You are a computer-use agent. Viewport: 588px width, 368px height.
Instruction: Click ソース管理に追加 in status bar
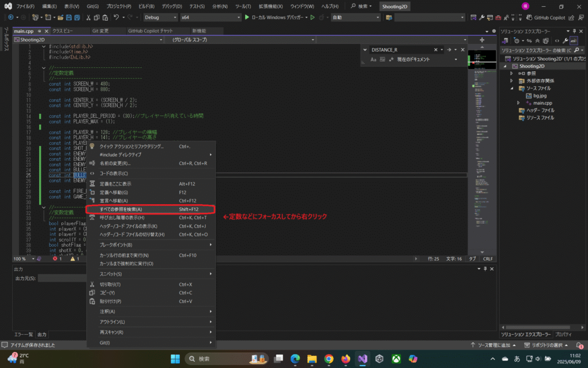(493, 345)
